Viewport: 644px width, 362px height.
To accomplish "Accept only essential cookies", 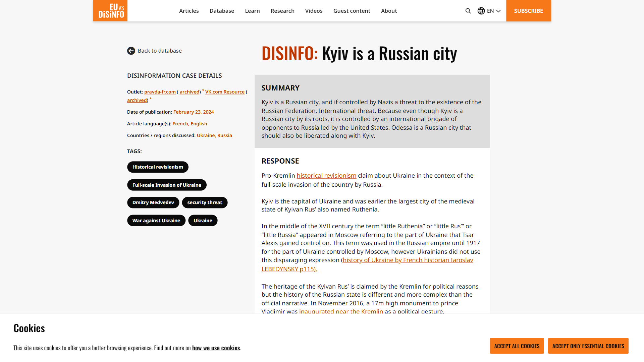I will 588,346.
